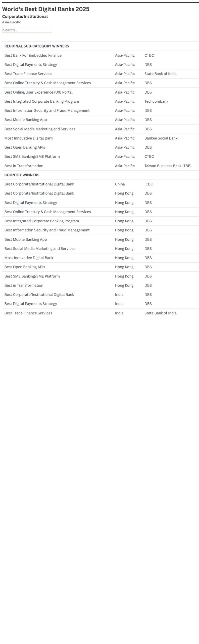Click the Search input field

pyautogui.click(x=27, y=30)
